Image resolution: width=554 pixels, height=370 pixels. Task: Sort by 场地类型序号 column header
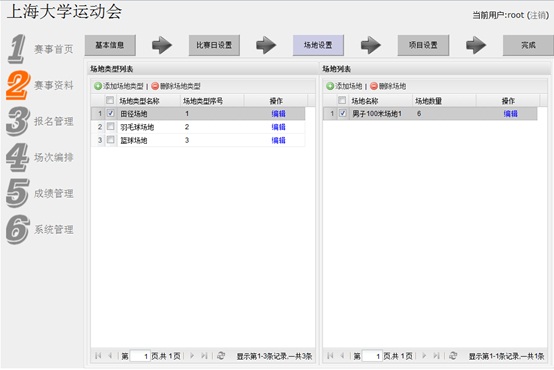203,101
